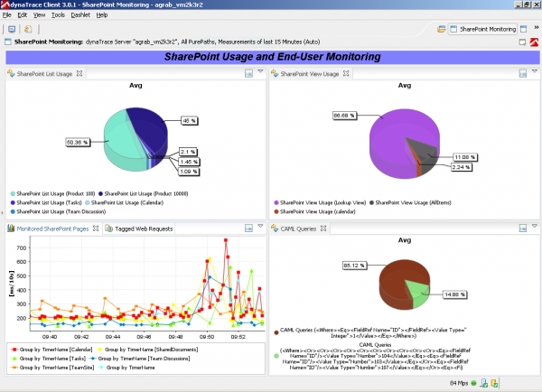The width and height of the screenshot is (542, 392).
Task: Click legend swatch for Product 100 list usage
Action: (13, 194)
